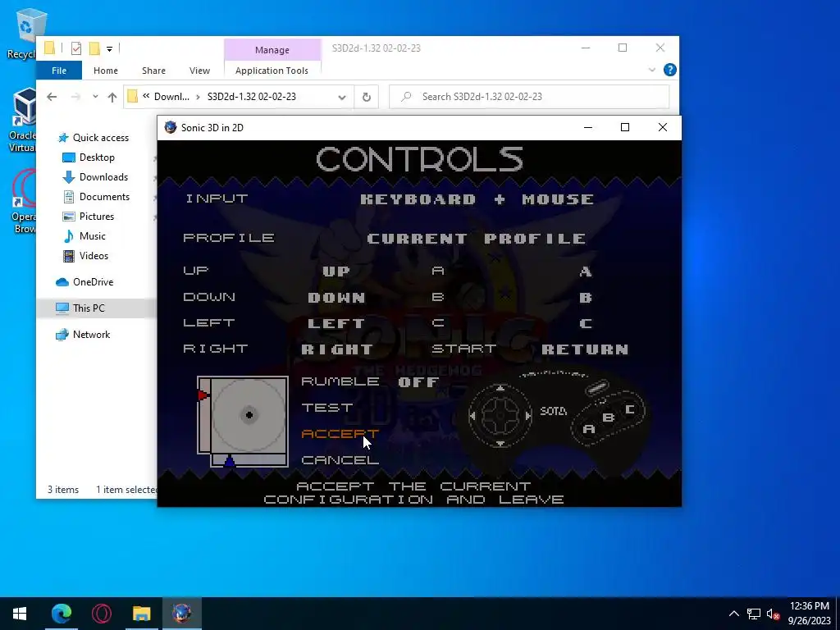Change INPUT value Keyboard + Mouse
Viewport: 840px width, 630px height.
(477, 199)
